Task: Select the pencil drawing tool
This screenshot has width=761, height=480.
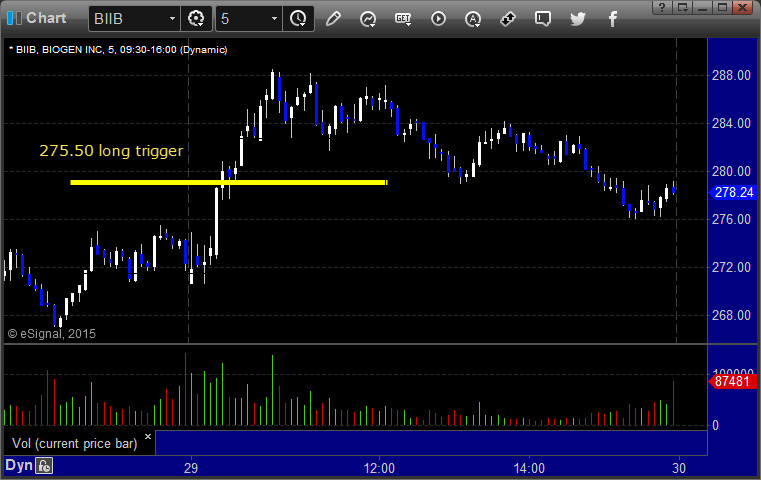Action: tap(333, 19)
